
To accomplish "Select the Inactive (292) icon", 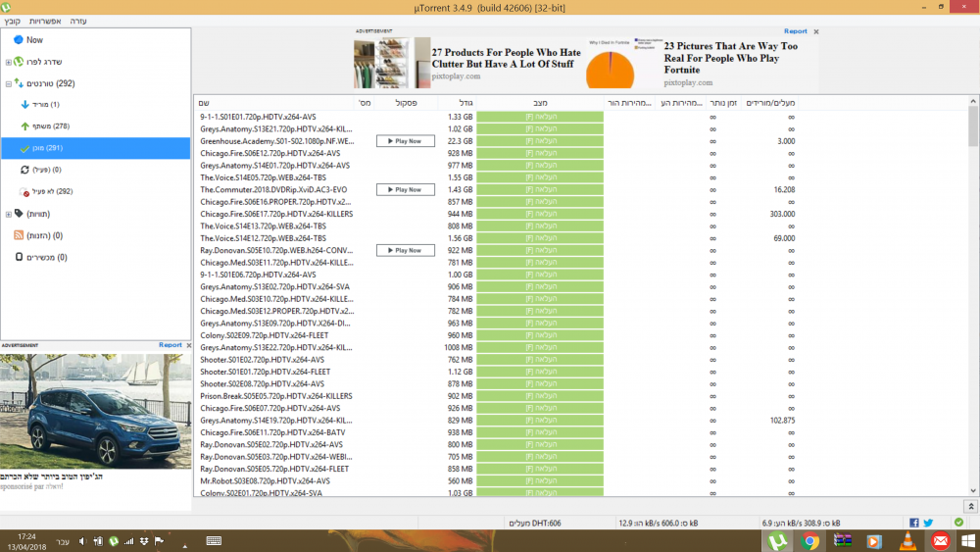I will [25, 191].
